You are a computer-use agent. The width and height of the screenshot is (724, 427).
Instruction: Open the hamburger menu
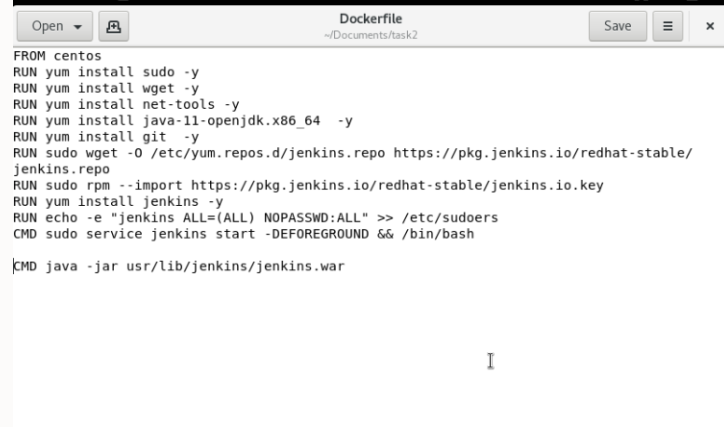tap(668, 26)
